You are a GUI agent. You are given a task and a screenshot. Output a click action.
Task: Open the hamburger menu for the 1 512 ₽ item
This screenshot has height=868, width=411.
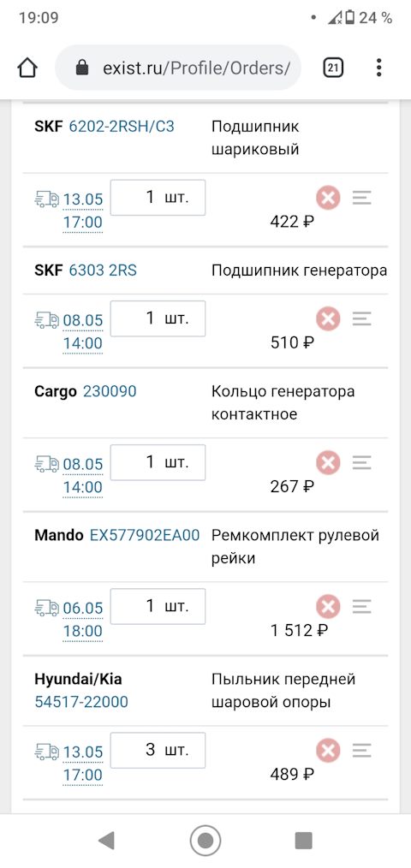pyautogui.click(x=361, y=607)
